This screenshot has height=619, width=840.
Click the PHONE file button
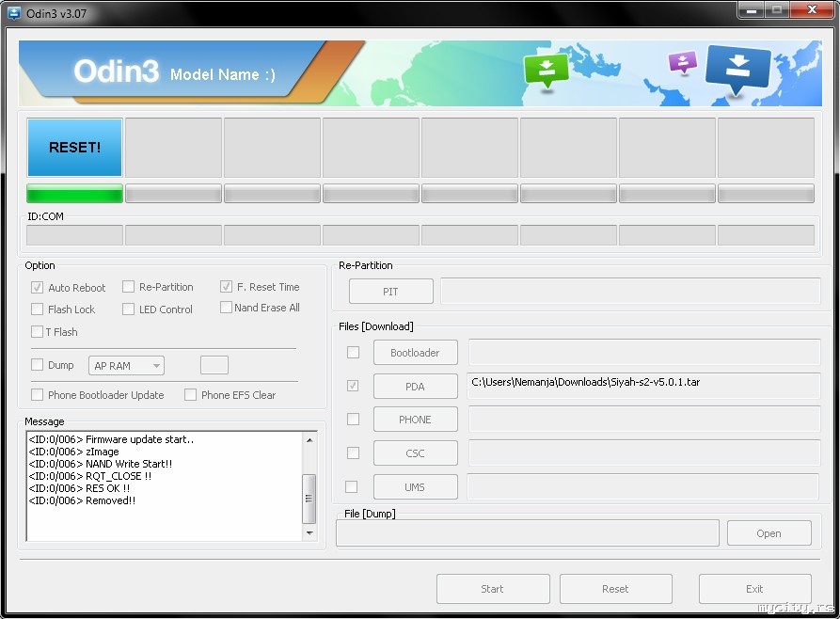click(x=415, y=420)
